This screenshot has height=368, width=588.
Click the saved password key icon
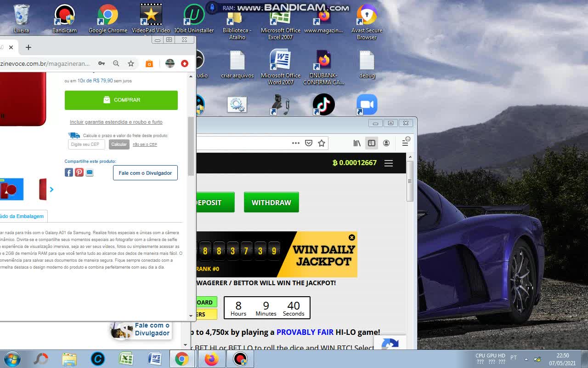click(x=102, y=63)
